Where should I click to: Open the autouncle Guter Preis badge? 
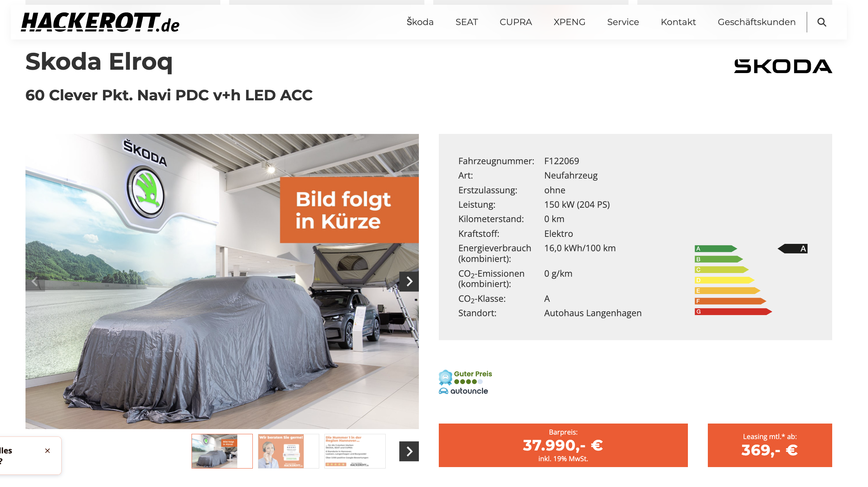click(465, 383)
